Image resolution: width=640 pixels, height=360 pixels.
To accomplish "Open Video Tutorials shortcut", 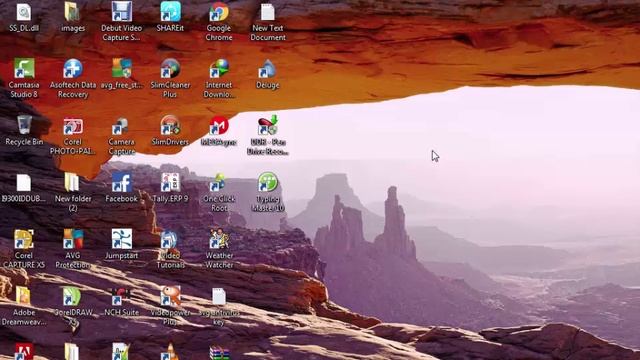I will click(170, 240).
